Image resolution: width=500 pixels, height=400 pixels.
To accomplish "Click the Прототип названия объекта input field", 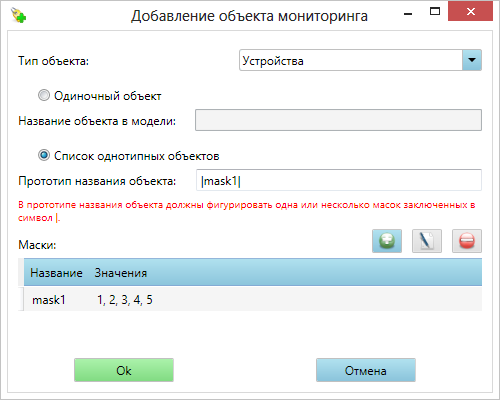I will (x=339, y=180).
